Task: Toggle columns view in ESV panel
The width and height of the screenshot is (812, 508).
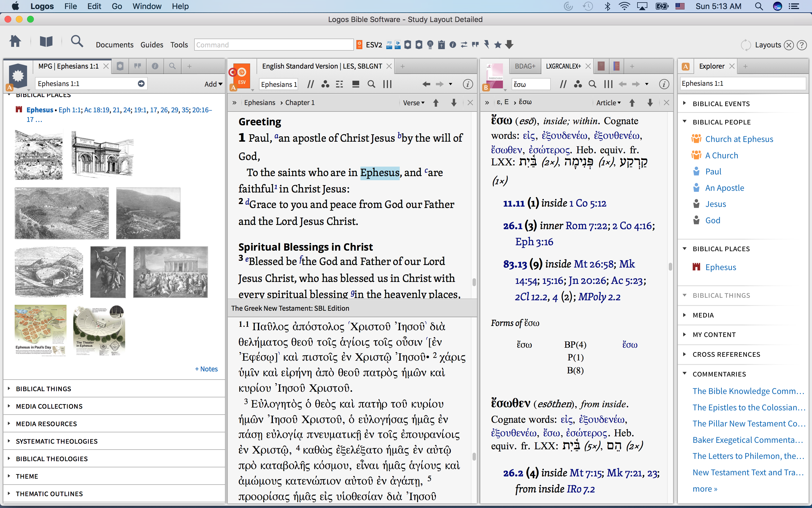Action: click(x=388, y=84)
